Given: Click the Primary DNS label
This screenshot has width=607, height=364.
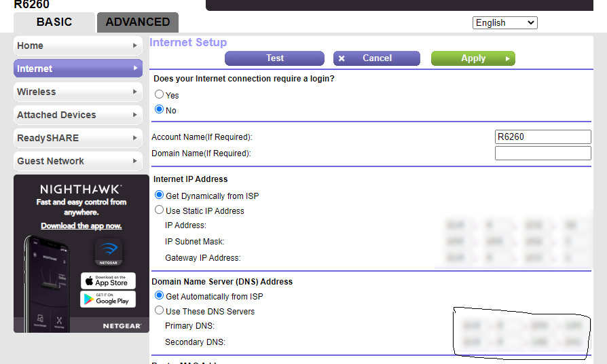Looking at the screenshot, I should coord(189,326).
